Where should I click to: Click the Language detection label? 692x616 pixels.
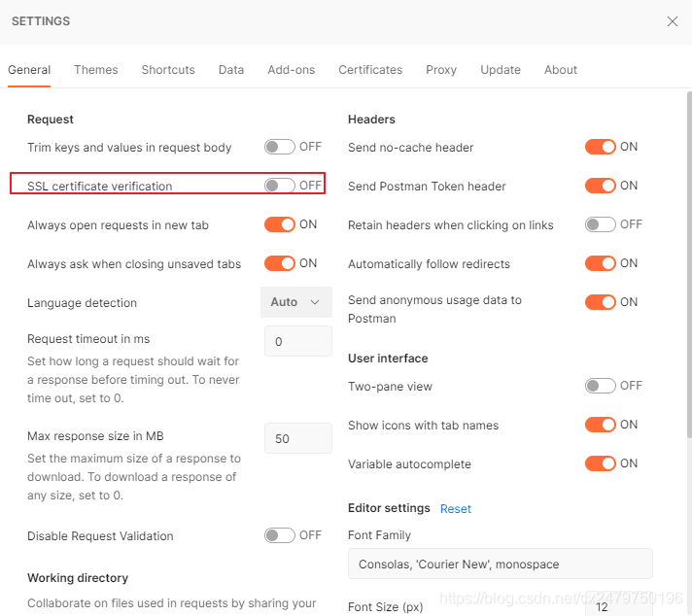tap(82, 303)
